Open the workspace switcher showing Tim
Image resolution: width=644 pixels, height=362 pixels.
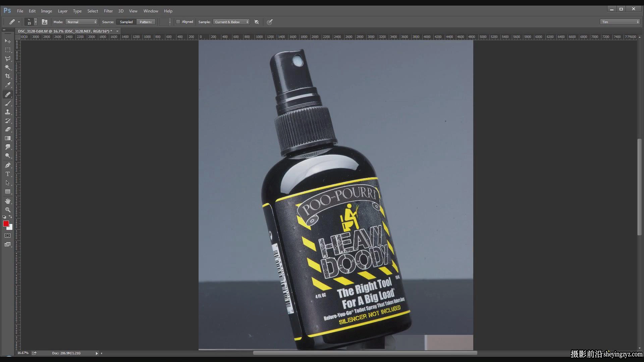point(620,22)
